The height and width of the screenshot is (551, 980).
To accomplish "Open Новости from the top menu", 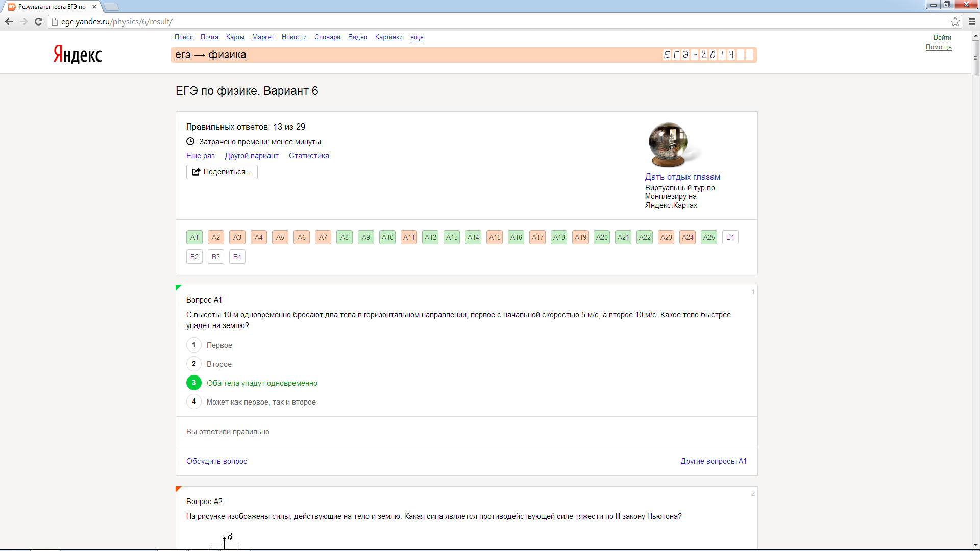I will (294, 37).
